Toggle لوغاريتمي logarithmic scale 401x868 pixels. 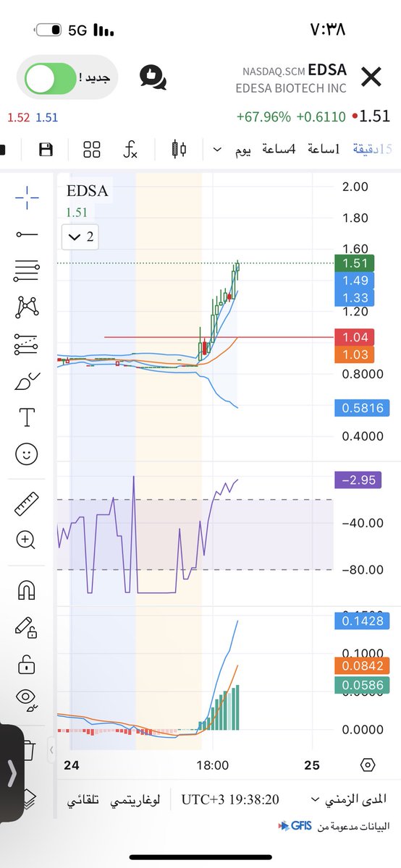pos(135,800)
